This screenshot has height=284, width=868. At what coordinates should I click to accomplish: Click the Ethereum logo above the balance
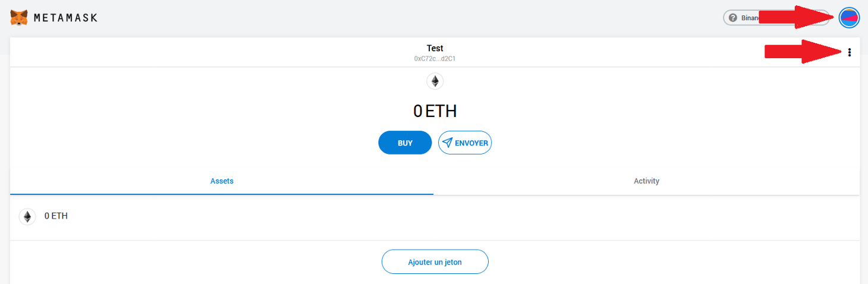coord(435,81)
